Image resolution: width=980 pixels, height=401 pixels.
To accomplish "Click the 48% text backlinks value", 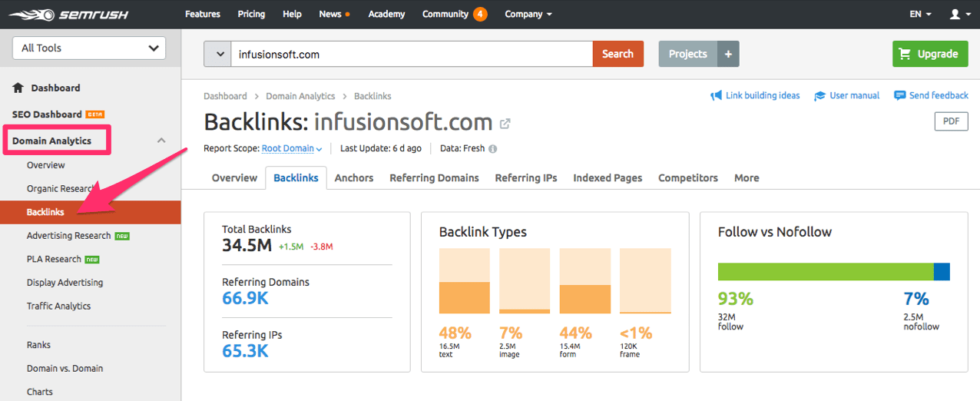I will 455,333.
